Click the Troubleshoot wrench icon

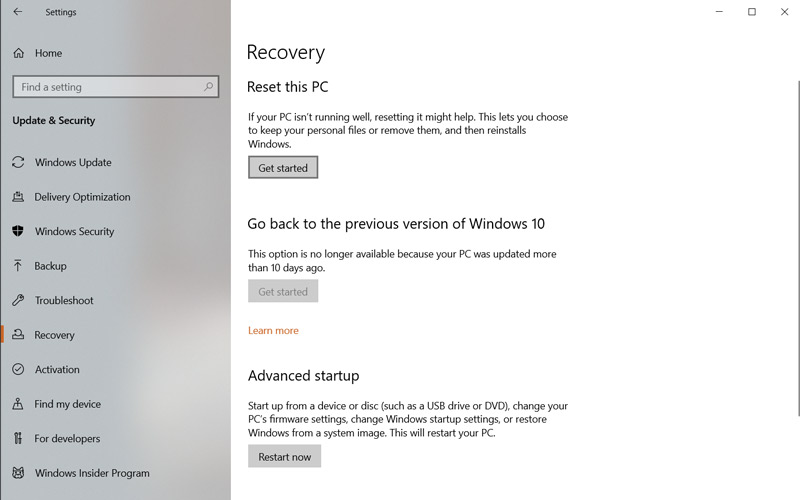tap(17, 300)
